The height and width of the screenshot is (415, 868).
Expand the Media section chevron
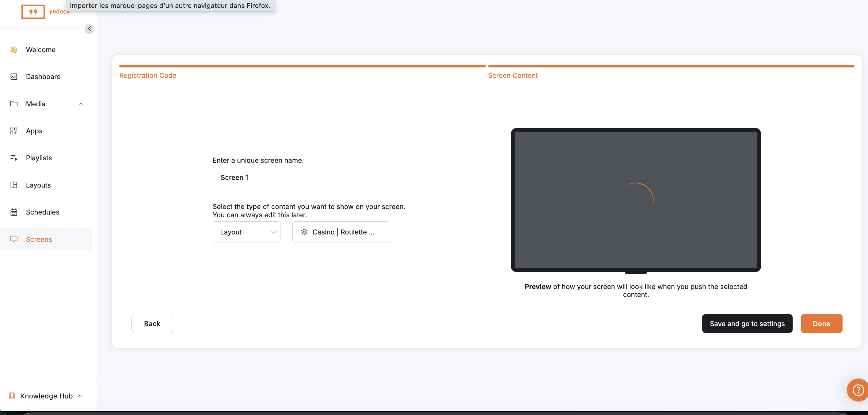tap(81, 104)
